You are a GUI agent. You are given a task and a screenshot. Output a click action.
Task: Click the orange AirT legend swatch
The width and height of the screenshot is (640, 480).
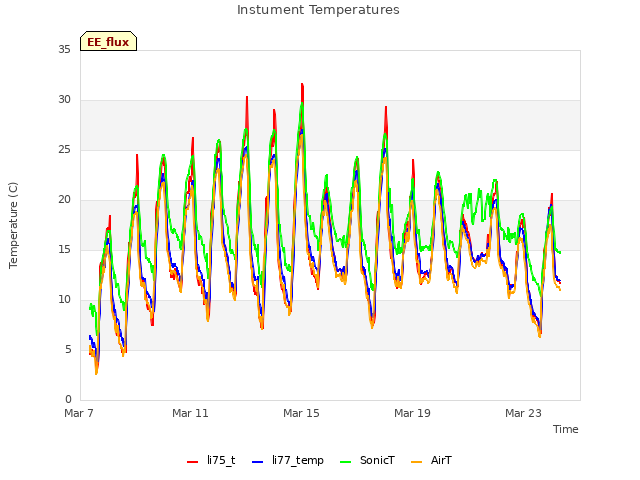pos(416,461)
